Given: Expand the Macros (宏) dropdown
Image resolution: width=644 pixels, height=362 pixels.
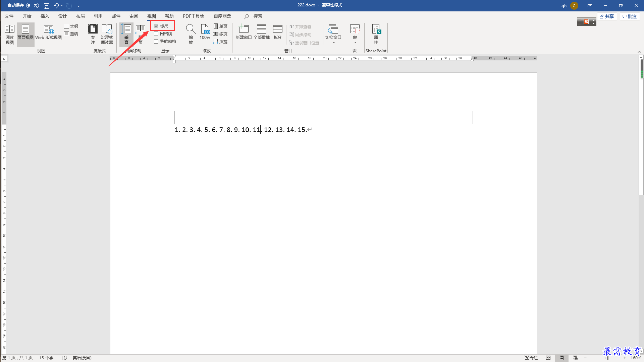Looking at the screenshot, I should click(355, 34).
